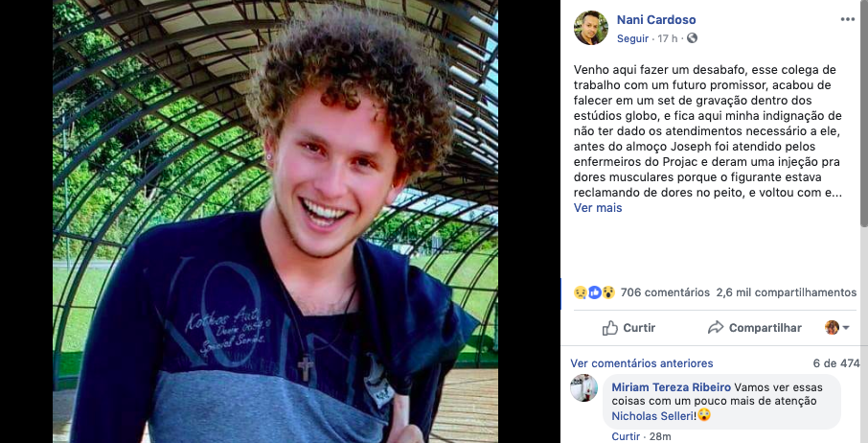Viewport: 868px width, 443px height.
Task: Open Miriam Tereza Ribeiro's avatar
Action: pyautogui.click(x=584, y=387)
